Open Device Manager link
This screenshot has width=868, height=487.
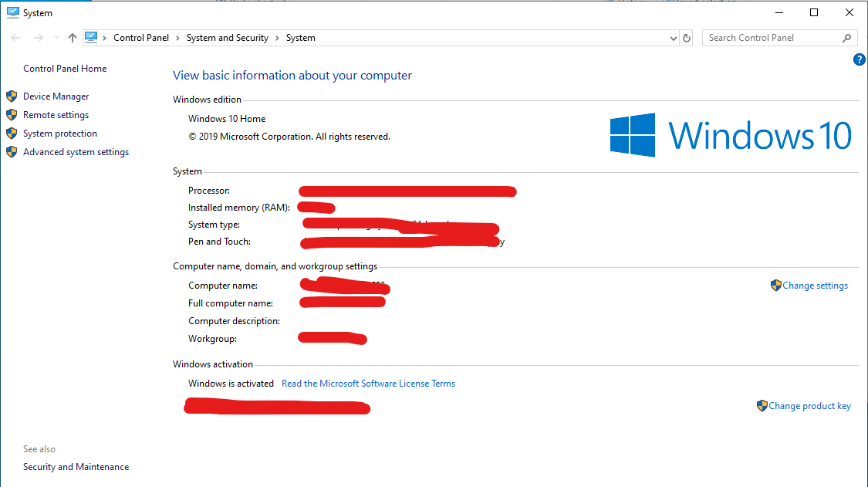[56, 96]
